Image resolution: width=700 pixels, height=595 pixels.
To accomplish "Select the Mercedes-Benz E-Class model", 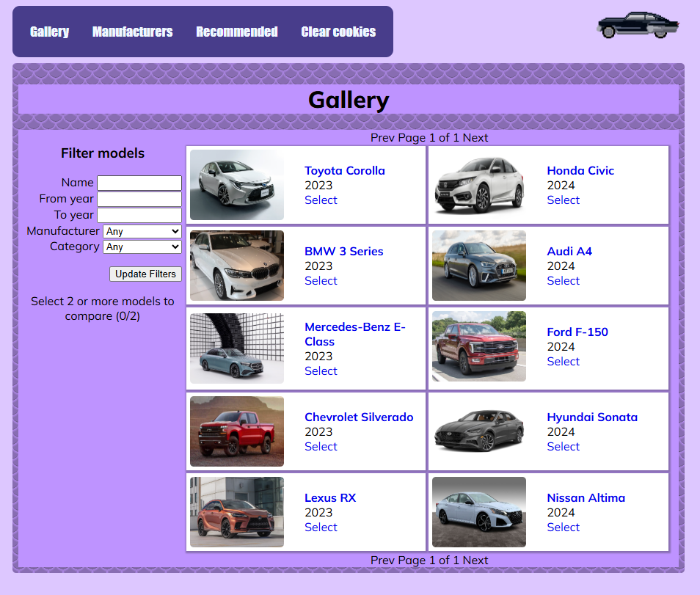I will 321,370.
